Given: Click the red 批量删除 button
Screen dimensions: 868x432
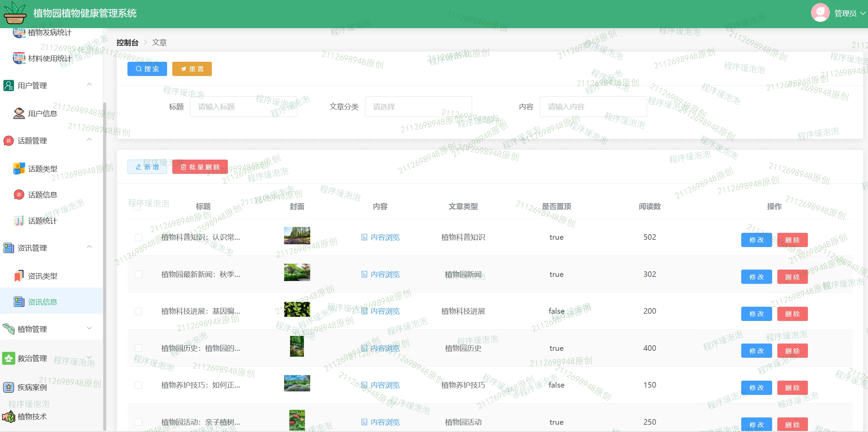Looking at the screenshot, I should pos(200,167).
